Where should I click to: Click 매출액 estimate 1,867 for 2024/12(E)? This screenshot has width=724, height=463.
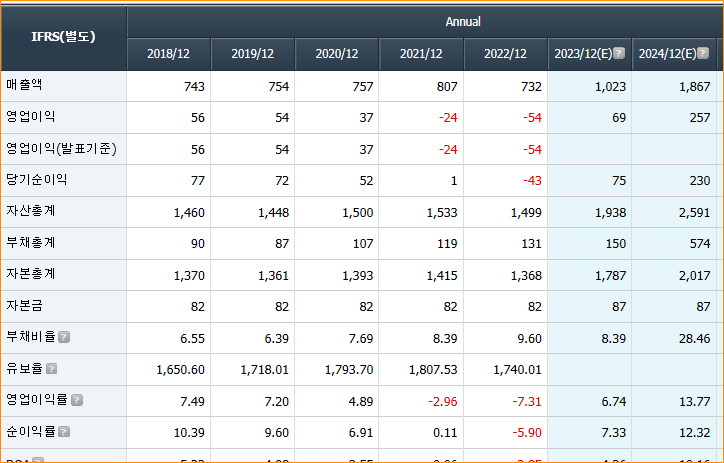click(x=694, y=87)
